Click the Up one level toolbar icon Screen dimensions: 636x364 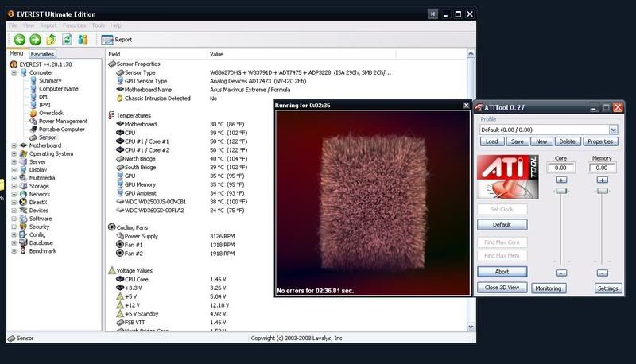[52, 39]
